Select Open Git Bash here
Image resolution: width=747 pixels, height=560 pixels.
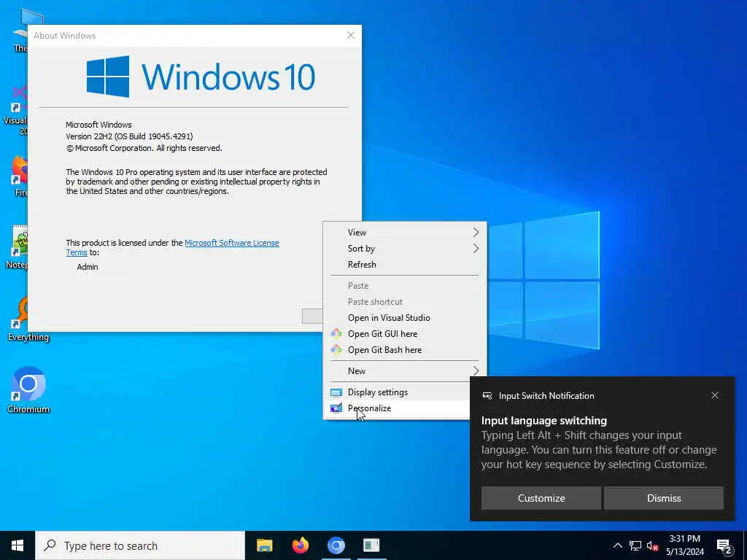pyautogui.click(x=405, y=350)
